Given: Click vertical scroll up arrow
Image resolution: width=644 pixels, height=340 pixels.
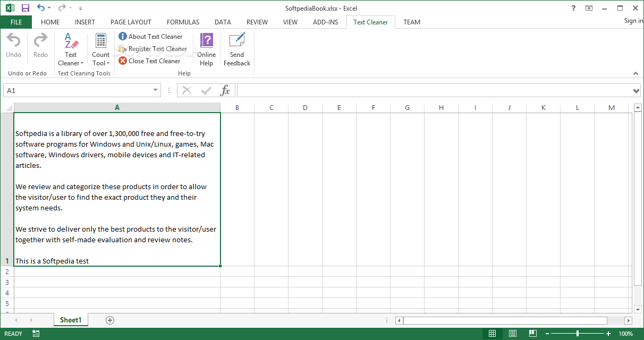Looking at the screenshot, I should tap(638, 108).
